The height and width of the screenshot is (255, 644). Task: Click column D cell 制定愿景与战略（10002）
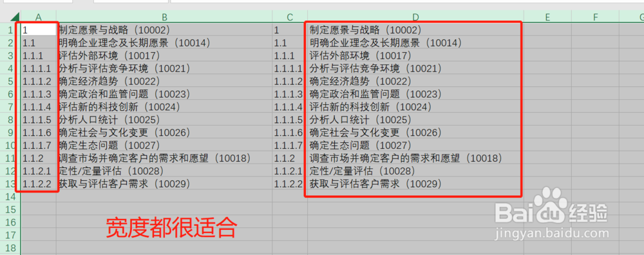click(415, 30)
